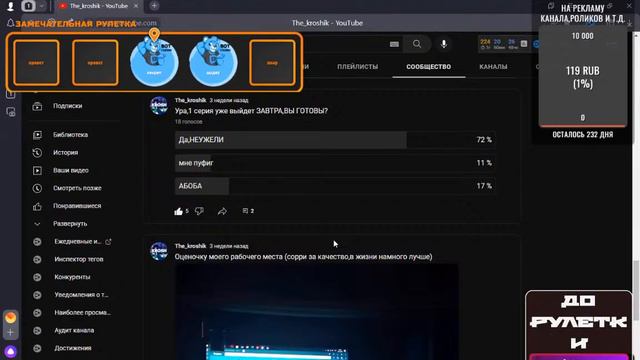Open Уведомления о т... in sidebar
This screenshot has height=360, width=640.
click(x=81, y=295)
